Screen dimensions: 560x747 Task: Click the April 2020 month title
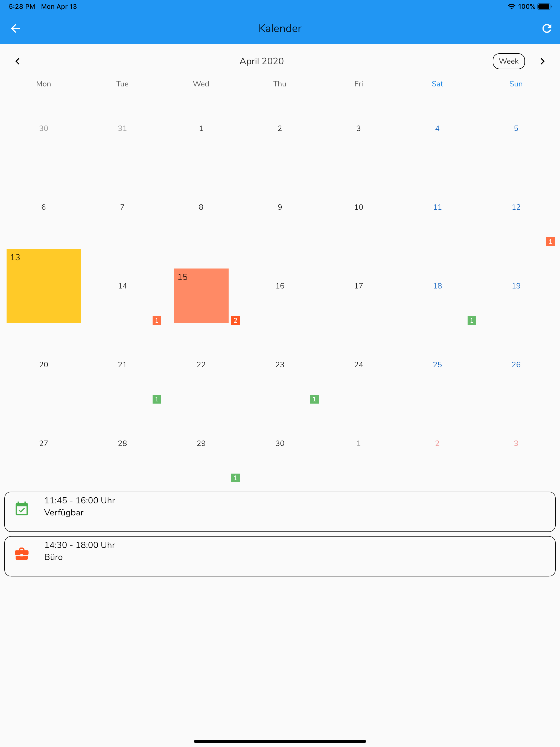pos(262,61)
